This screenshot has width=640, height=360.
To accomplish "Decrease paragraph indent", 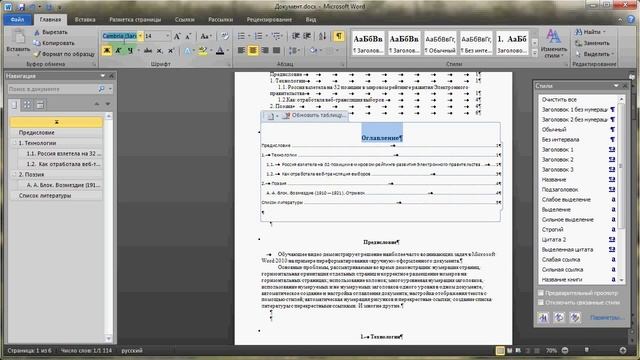I will pyautogui.click(x=296, y=36).
